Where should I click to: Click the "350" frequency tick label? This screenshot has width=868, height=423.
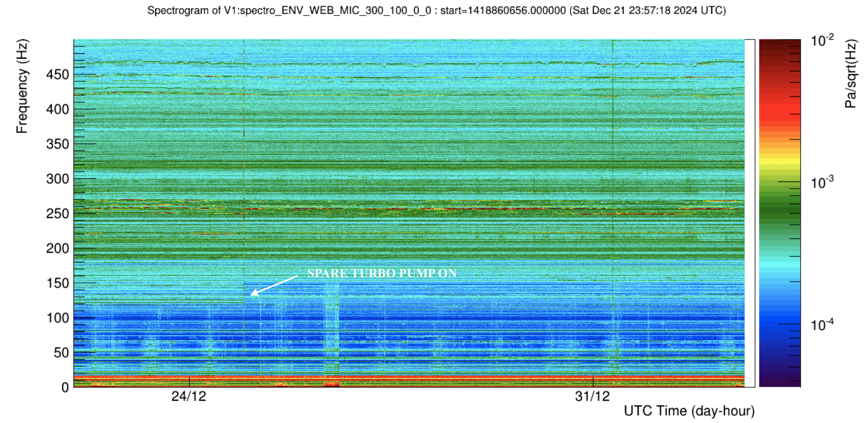[x=58, y=144]
